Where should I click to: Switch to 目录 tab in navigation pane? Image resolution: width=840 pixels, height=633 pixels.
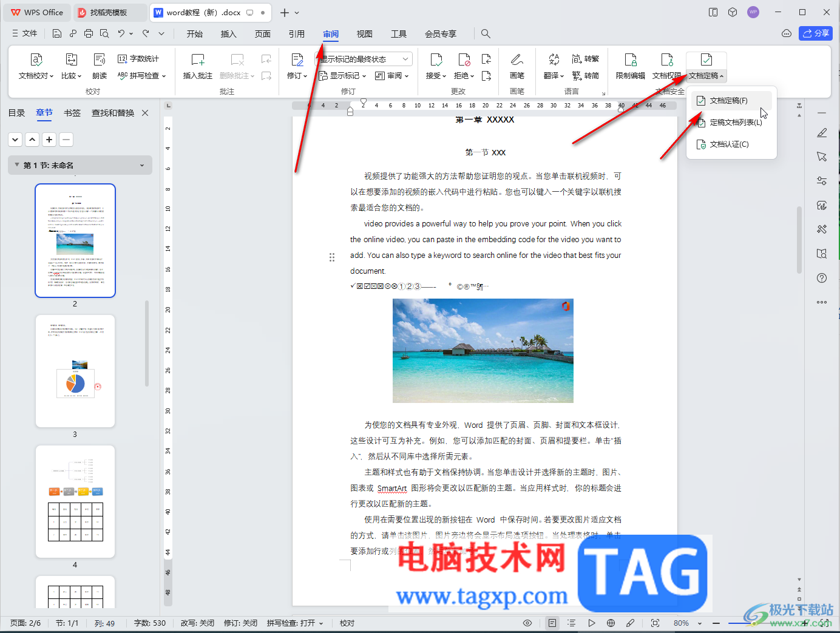[16, 113]
